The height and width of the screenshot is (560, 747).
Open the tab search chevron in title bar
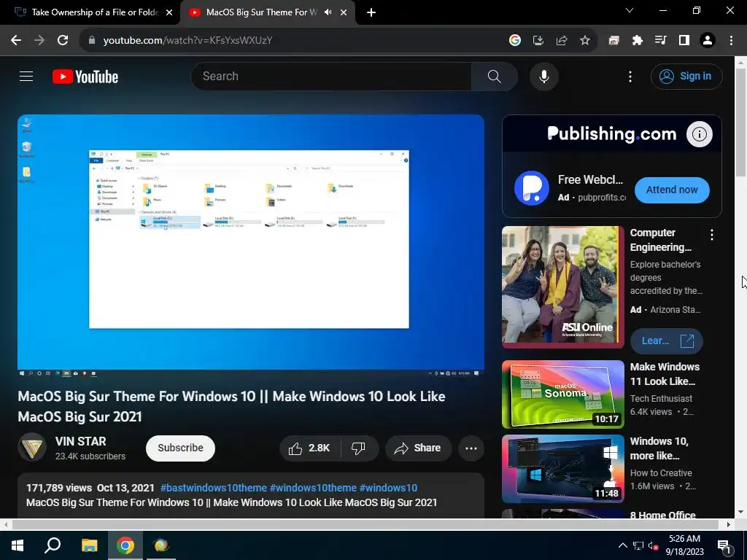630,10
